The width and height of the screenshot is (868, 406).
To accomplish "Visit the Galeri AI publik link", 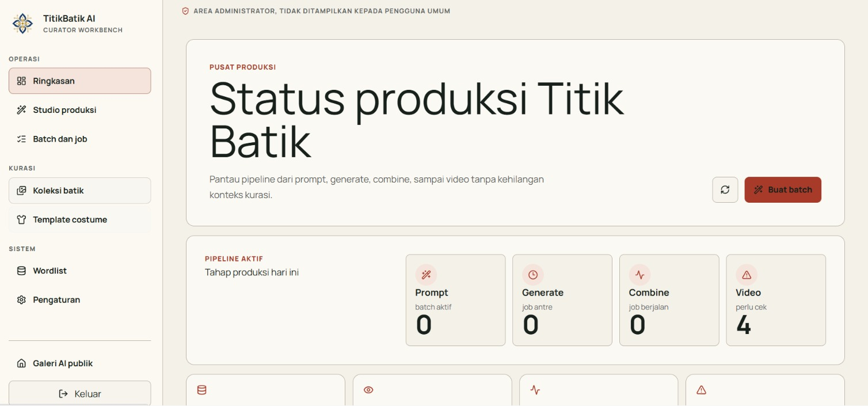I will [80, 363].
